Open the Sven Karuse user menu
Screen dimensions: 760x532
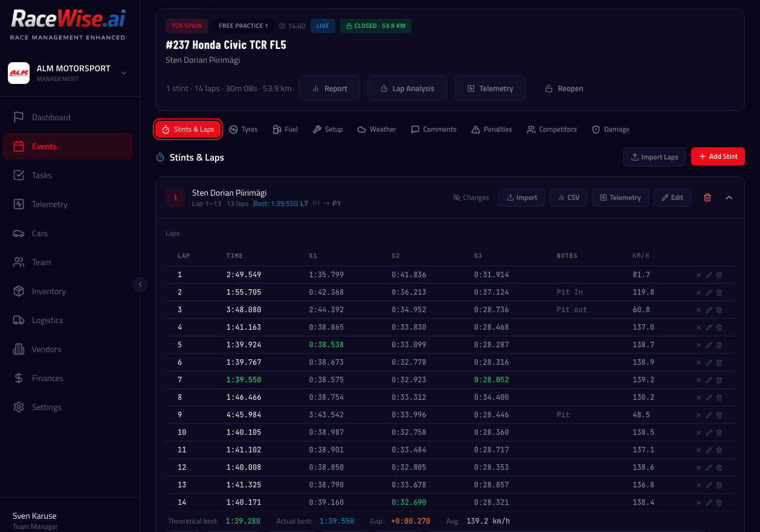click(x=34, y=520)
